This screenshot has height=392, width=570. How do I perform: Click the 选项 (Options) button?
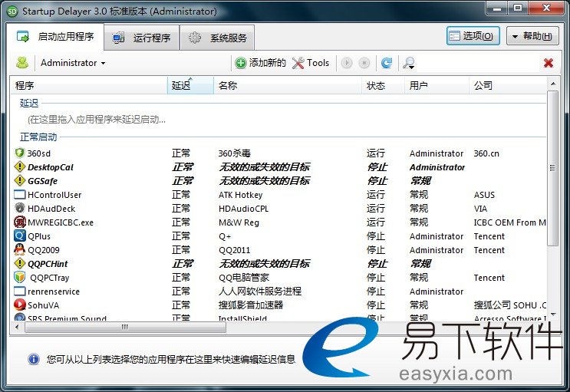click(x=473, y=36)
